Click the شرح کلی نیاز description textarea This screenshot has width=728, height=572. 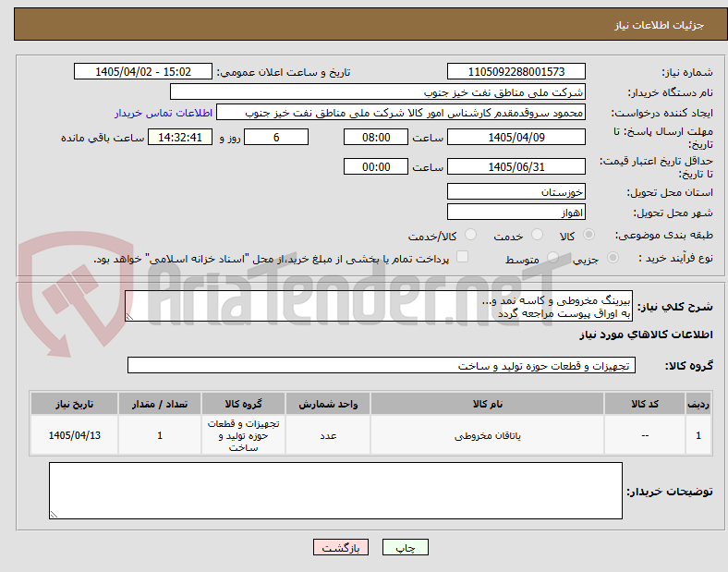(379, 306)
